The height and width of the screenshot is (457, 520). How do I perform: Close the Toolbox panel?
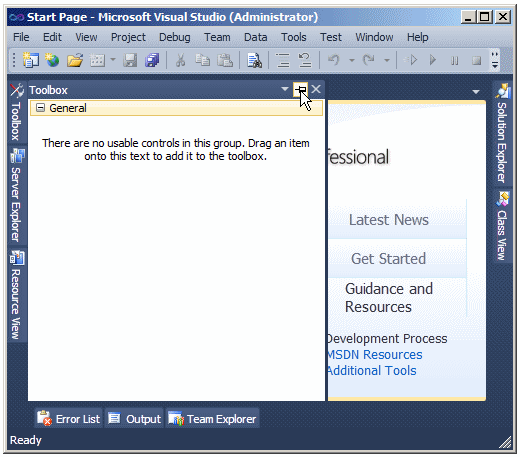(316, 89)
